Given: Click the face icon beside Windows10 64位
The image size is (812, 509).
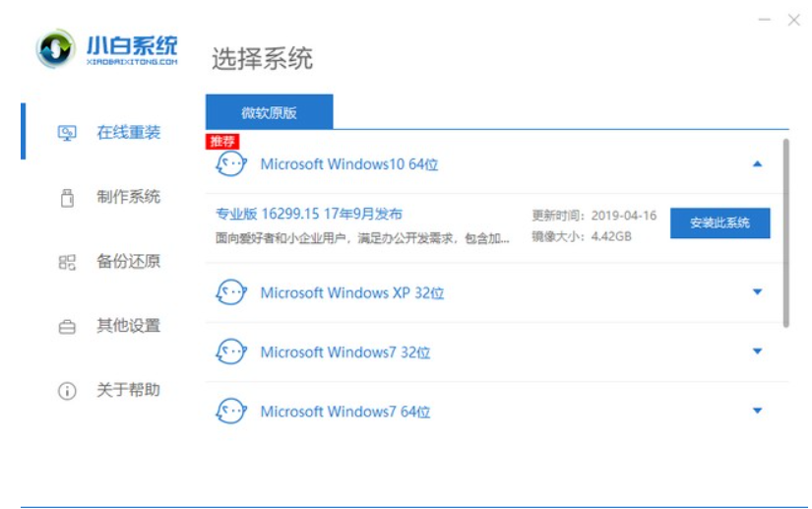Looking at the screenshot, I should tap(231, 164).
